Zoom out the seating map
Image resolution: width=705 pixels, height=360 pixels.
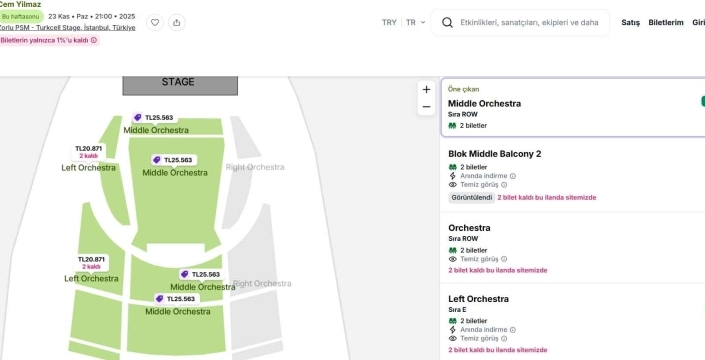tap(426, 107)
